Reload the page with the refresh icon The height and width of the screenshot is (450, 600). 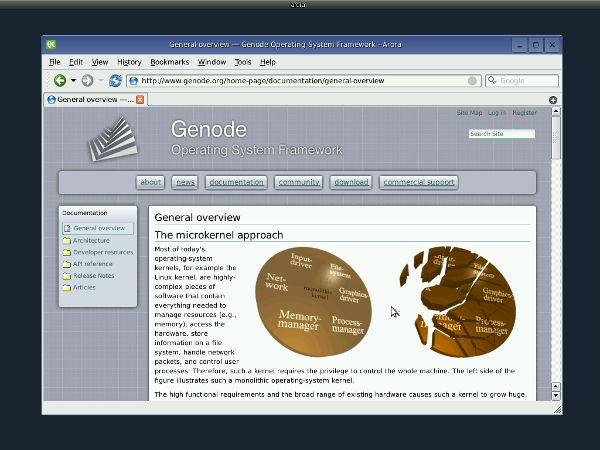coord(115,81)
